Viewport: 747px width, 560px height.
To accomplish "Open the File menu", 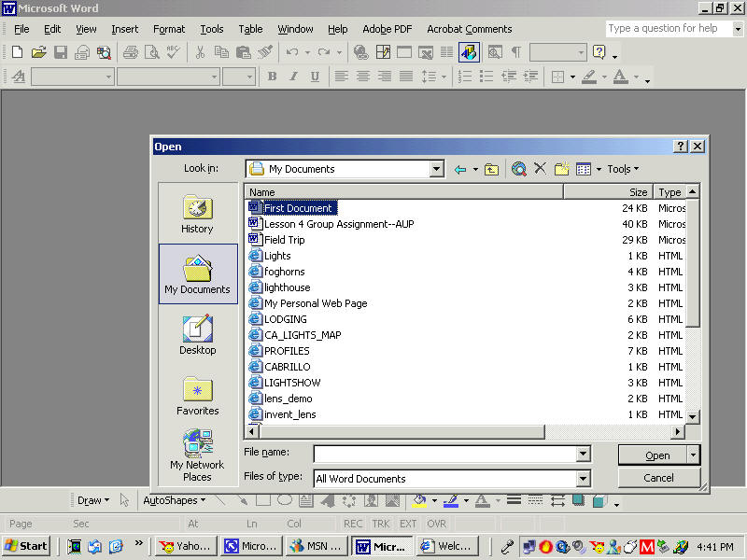I will coord(21,29).
